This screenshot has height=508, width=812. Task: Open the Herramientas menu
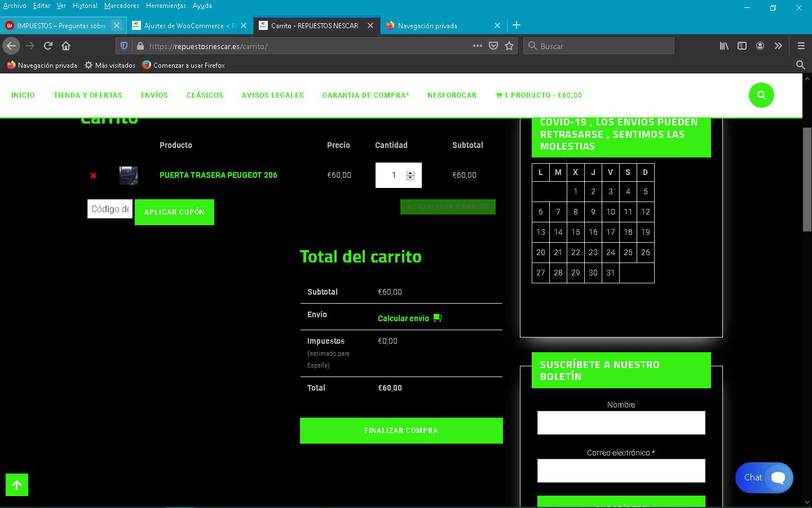(166, 6)
